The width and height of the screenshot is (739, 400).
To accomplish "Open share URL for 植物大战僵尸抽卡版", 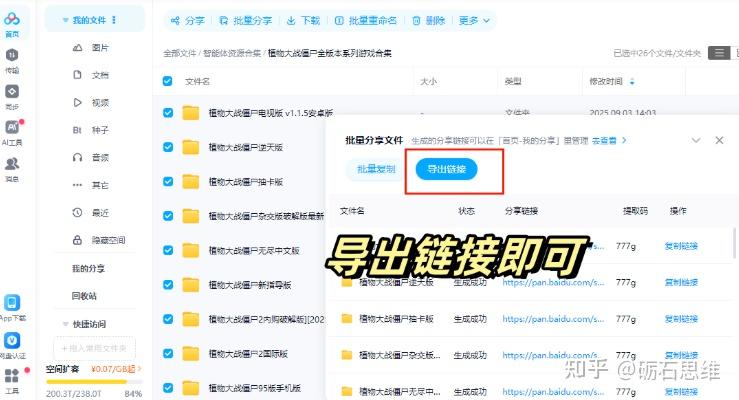I will [x=553, y=319].
